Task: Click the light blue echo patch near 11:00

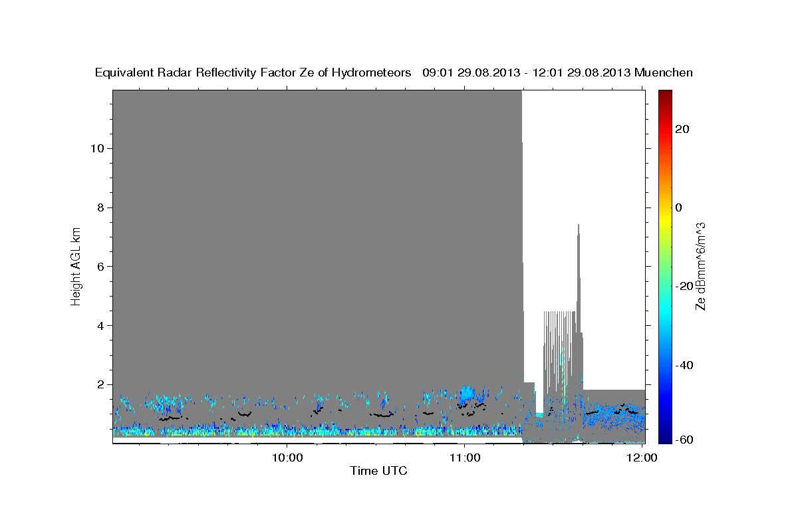Action: 468,394
